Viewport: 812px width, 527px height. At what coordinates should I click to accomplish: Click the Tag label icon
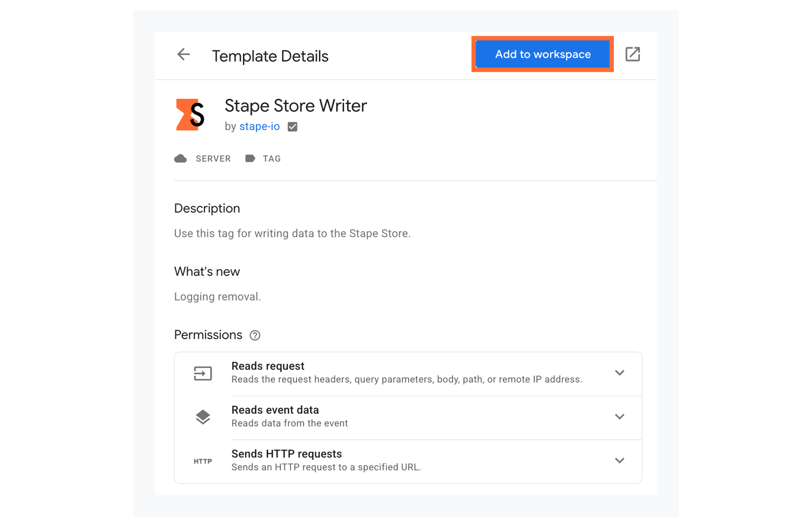coord(250,158)
